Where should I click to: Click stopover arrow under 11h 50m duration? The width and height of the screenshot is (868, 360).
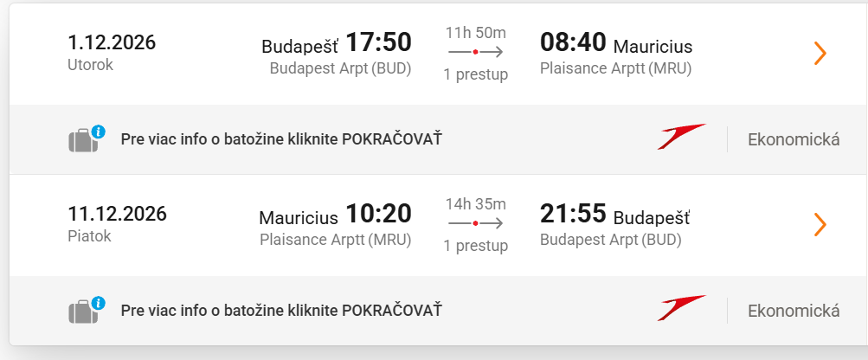[475, 53]
